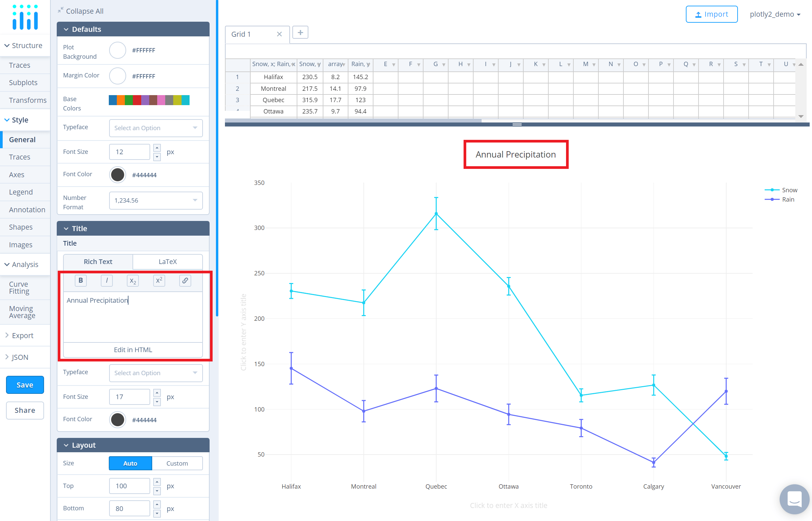Open the Number Format dropdown
The height and width of the screenshot is (521, 812).
click(156, 200)
